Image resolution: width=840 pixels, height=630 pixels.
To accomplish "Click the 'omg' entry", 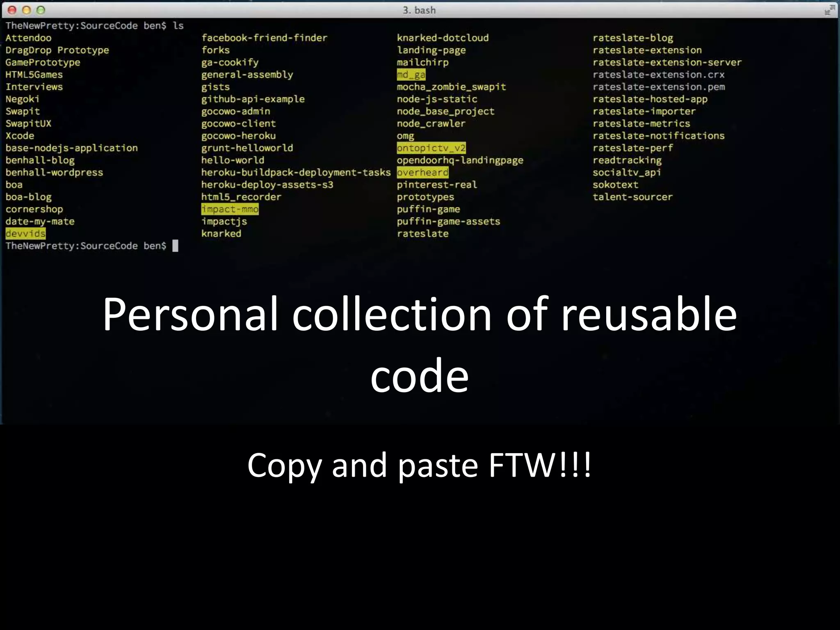I will click(405, 136).
